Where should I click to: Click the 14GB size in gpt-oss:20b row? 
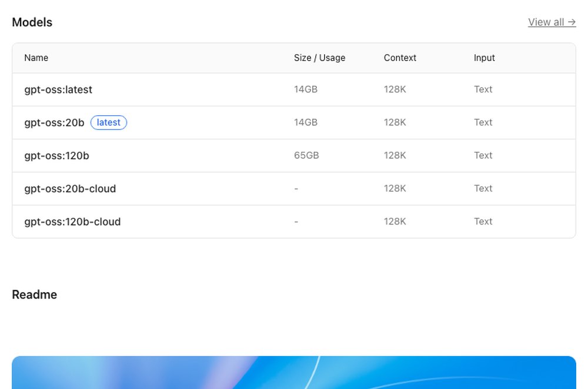(x=306, y=123)
